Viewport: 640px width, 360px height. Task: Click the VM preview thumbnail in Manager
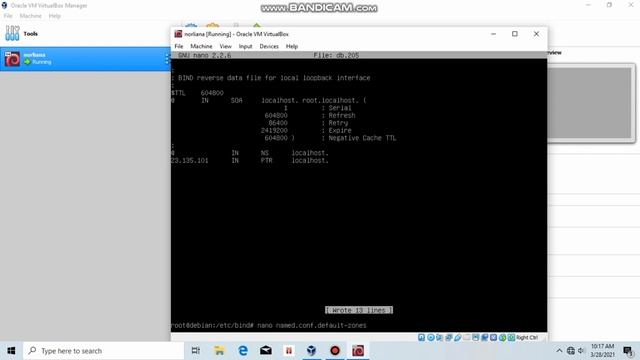point(591,103)
